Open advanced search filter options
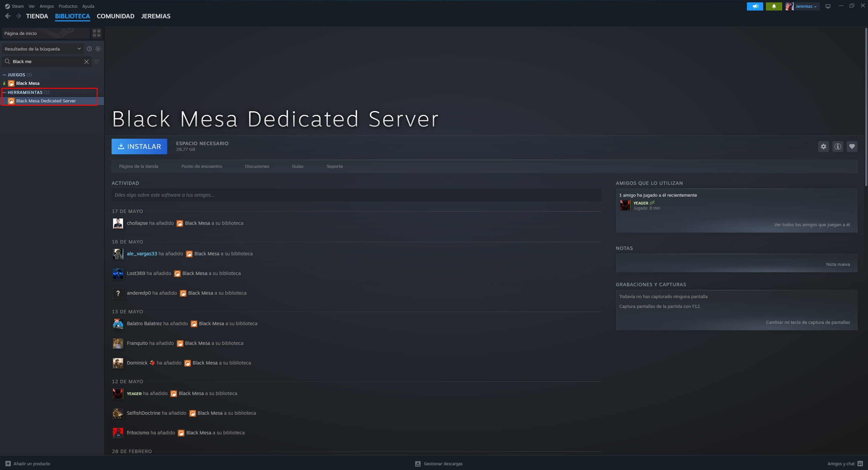 (97, 62)
